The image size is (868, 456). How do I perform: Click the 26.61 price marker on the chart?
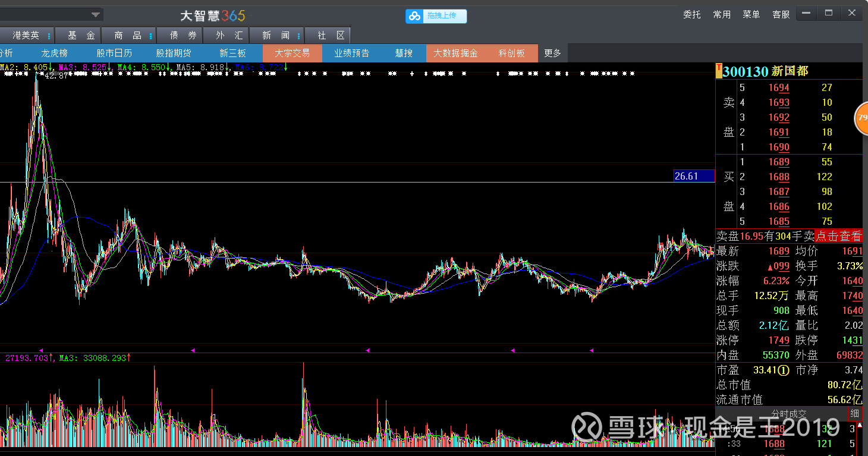694,176
